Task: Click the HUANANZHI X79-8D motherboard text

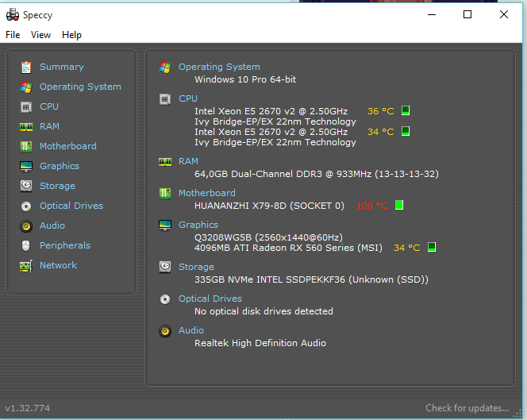Action: coord(269,206)
